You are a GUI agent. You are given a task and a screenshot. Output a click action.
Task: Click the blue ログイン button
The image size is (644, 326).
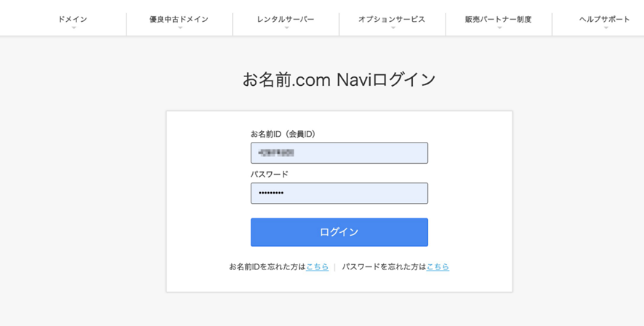tap(339, 232)
